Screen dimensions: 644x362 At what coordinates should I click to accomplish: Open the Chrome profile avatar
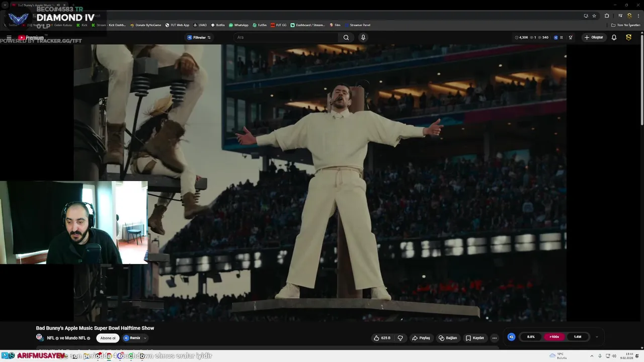[x=629, y=16]
